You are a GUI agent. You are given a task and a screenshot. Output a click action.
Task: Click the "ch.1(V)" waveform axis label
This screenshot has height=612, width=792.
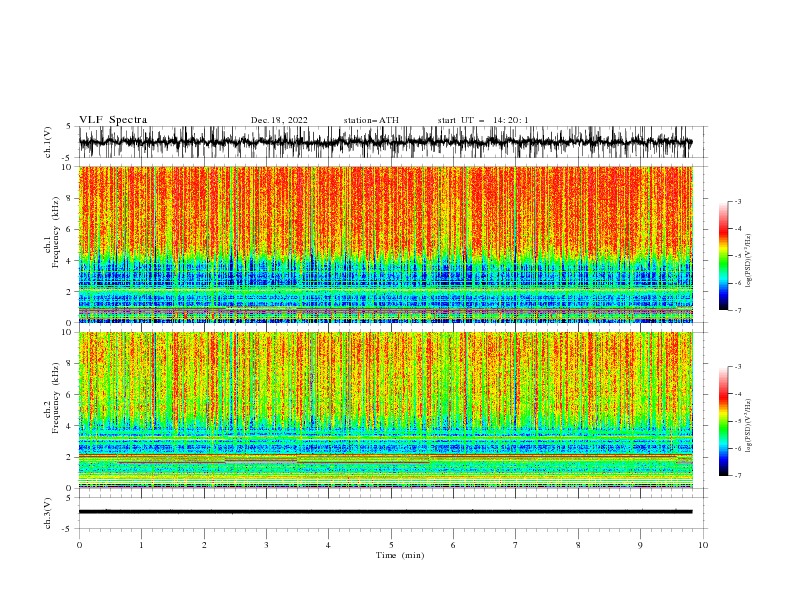[48, 142]
